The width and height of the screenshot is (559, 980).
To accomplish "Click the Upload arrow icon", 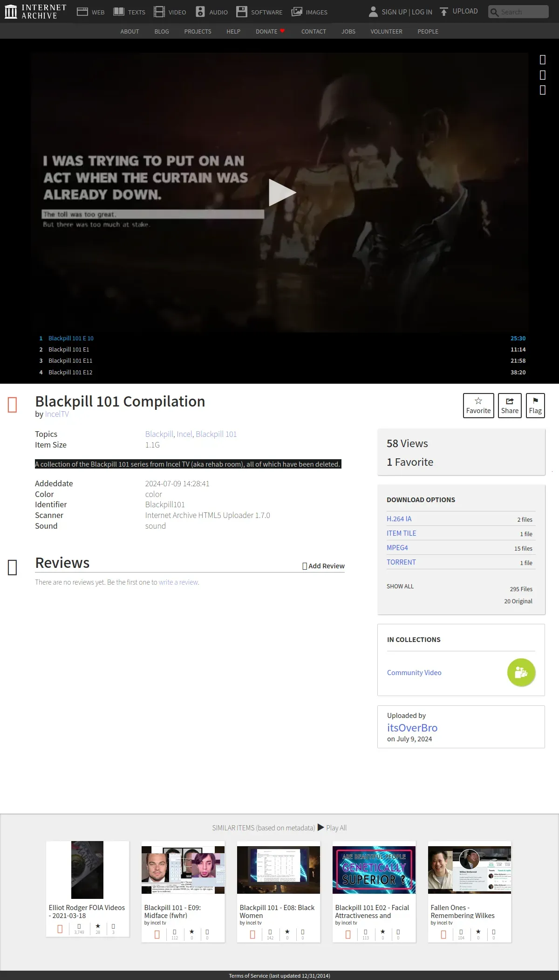I will click(444, 11).
